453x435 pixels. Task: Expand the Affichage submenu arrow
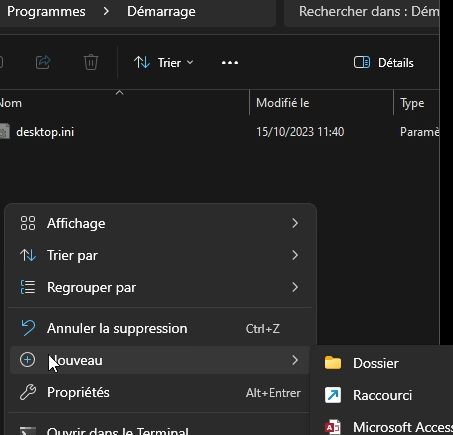tap(295, 223)
